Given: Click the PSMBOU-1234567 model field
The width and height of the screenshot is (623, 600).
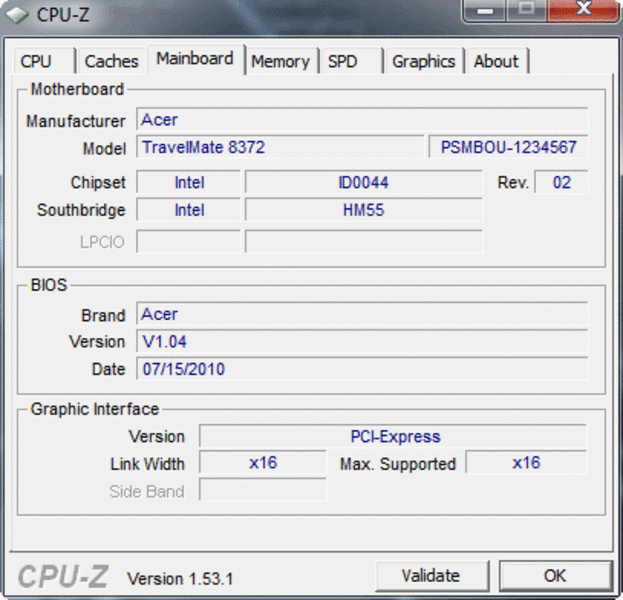Looking at the screenshot, I should [x=509, y=147].
